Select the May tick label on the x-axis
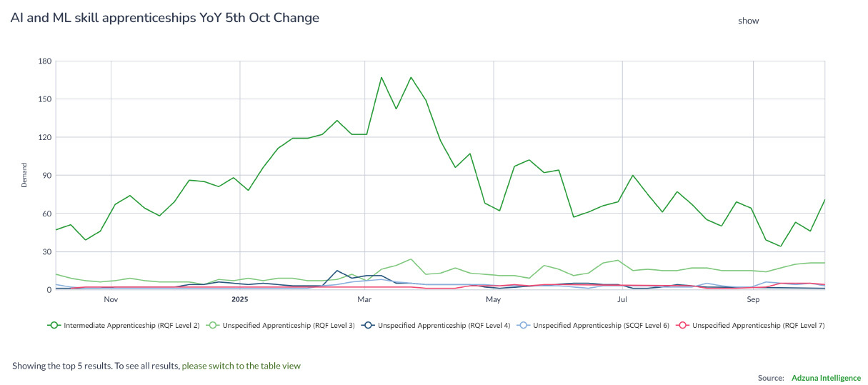Viewport: 868px width, 385px height. [x=493, y=300]
